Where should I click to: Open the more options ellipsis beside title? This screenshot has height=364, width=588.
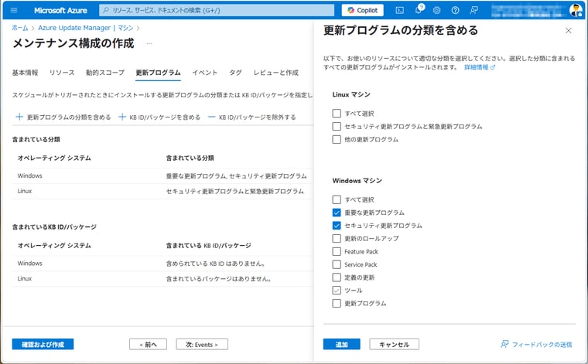(x=149, y=44)
